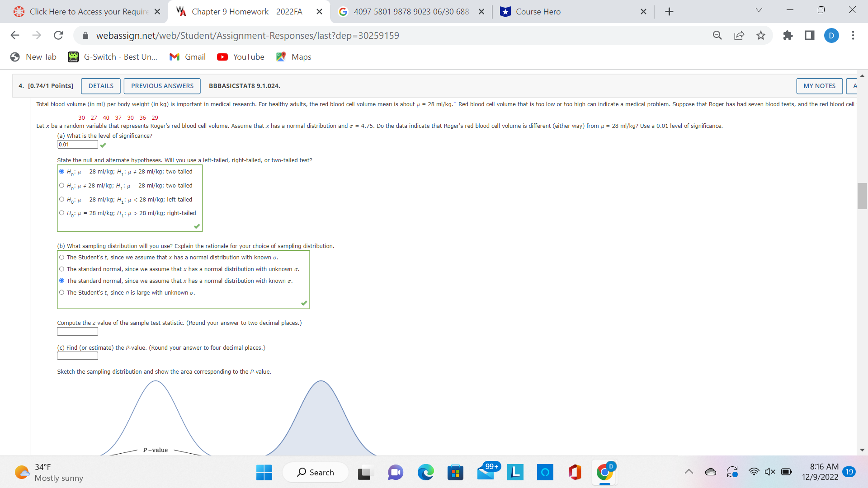The width and height of the screenshot is (868, 488).
Task: Open Microsoft Edge from taskbar
Action: coord(425,472)
